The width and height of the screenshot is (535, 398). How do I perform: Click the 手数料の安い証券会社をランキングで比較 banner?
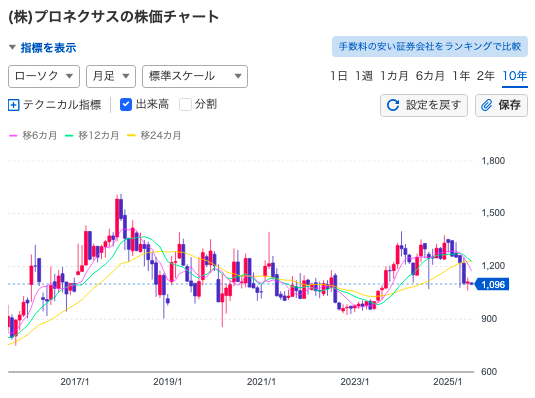tap(430, 46)
